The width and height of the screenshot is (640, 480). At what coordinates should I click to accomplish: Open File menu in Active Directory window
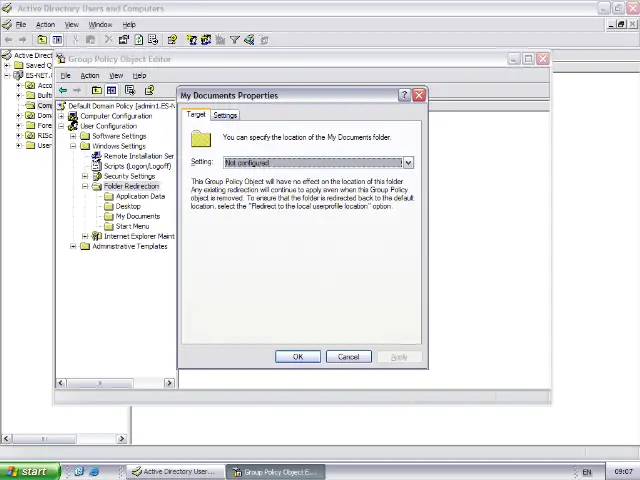pyautogui.click(x=21, y=24)
